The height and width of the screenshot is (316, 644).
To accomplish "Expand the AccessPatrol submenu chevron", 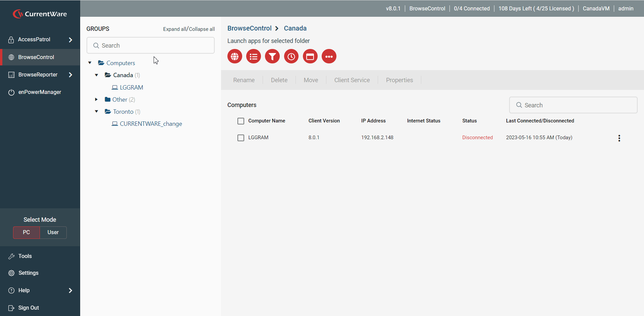I will coord(70,40).
